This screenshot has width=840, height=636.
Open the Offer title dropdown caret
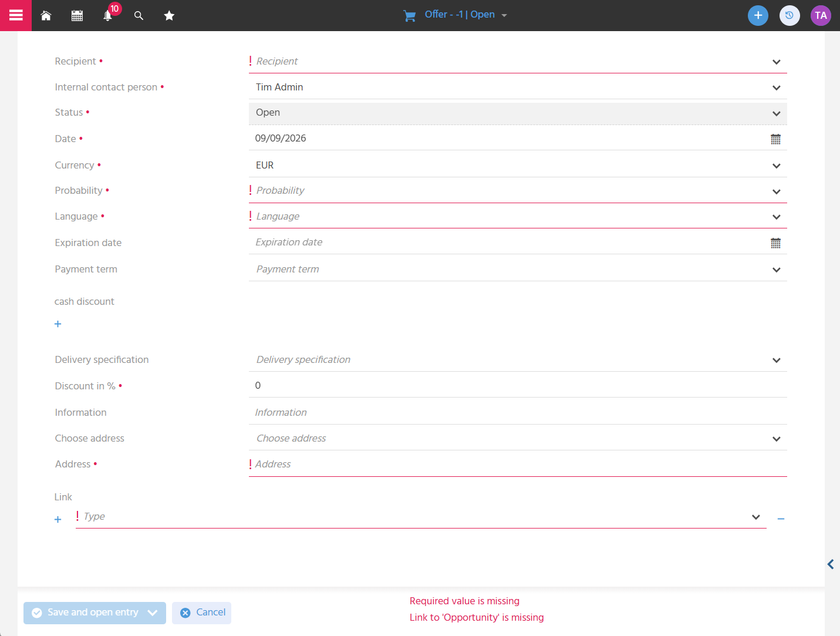coord(504,16)
